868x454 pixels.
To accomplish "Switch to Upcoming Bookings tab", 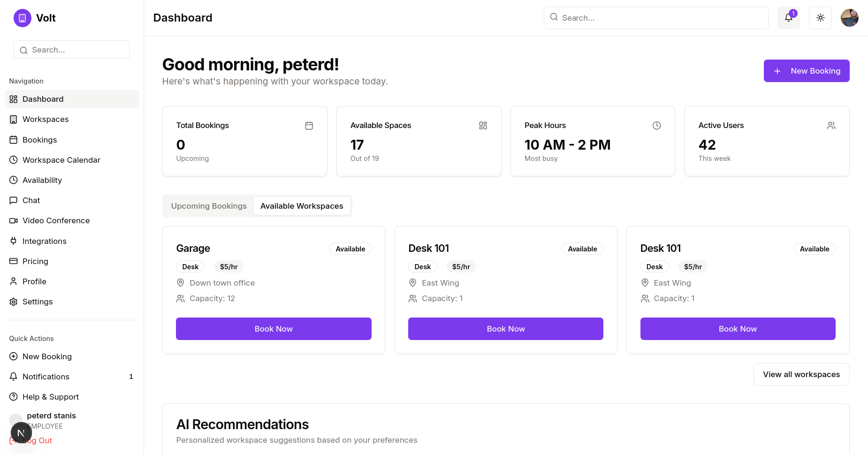I will pyautogui.click(x=209, y=206).
